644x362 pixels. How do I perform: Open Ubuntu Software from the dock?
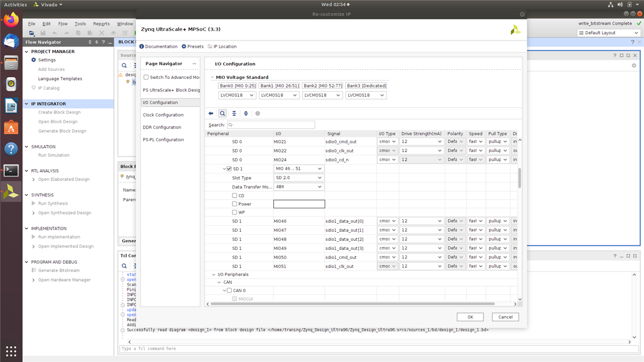coord(11,127)
